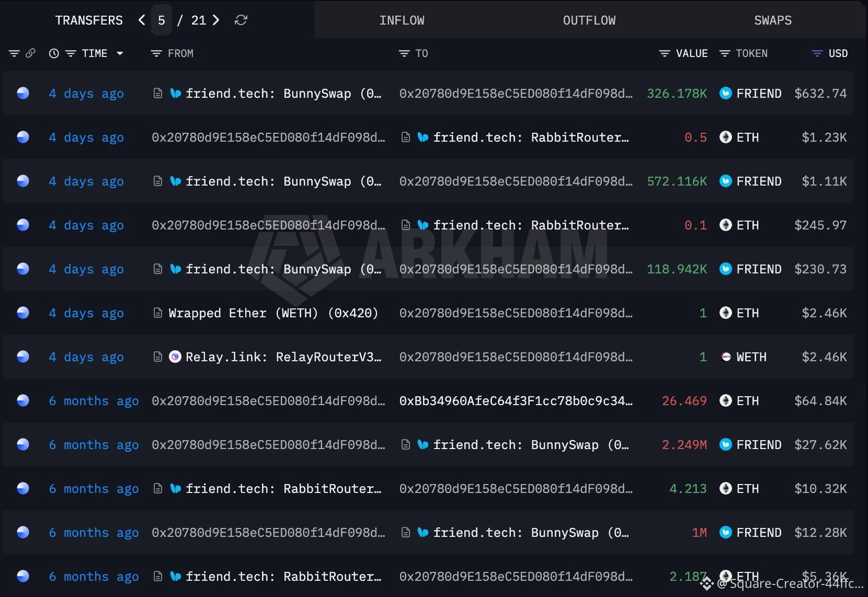Open the TO column filter
The height and width of the screenshot is (597, 868).
tap(404, 53)
